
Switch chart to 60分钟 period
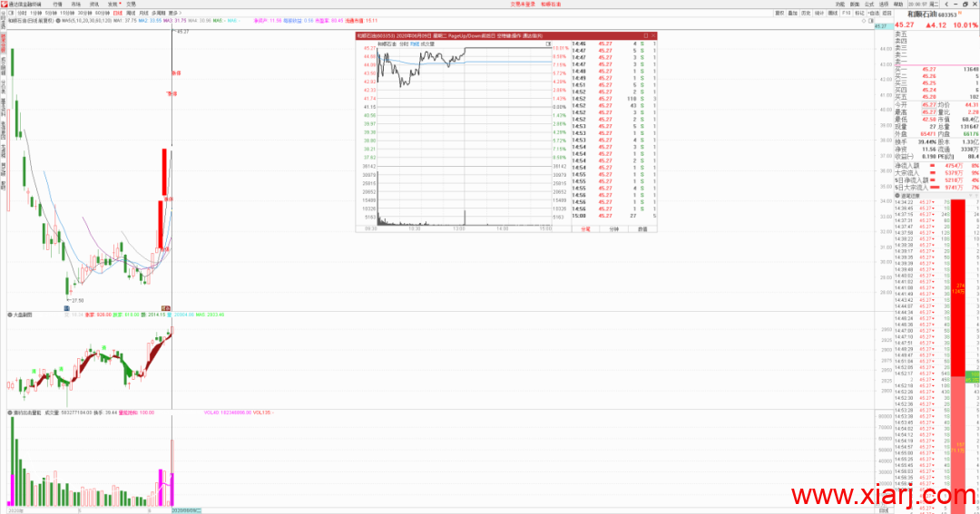102,13
